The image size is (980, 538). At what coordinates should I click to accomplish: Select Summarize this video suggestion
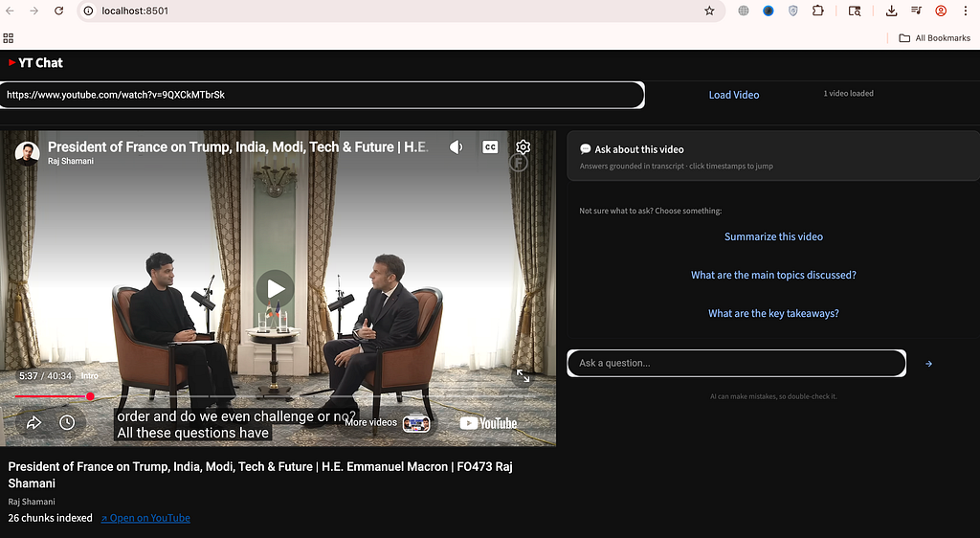[x=773, y=236]
